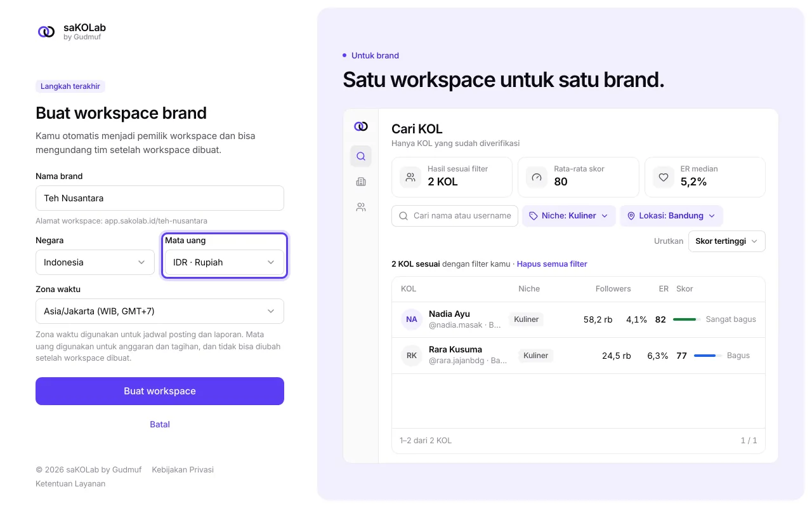Screen dimensions: 812x508
Task: Open the Mata uang dropdown showing IDR Rupiah
Action: pos(225,262)
